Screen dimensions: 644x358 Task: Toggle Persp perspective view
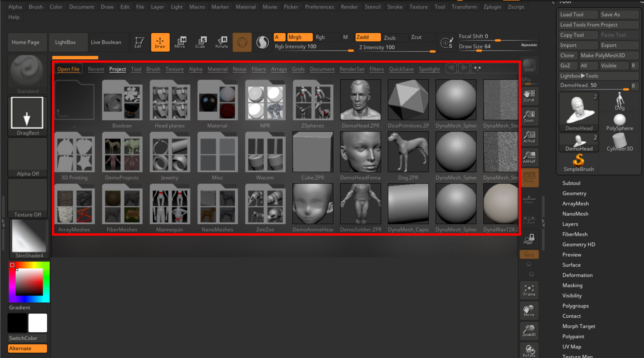point(529,177)
